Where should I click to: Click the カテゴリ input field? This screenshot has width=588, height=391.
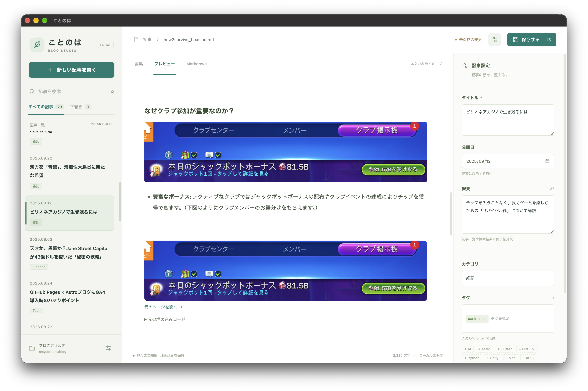[508, 278]
